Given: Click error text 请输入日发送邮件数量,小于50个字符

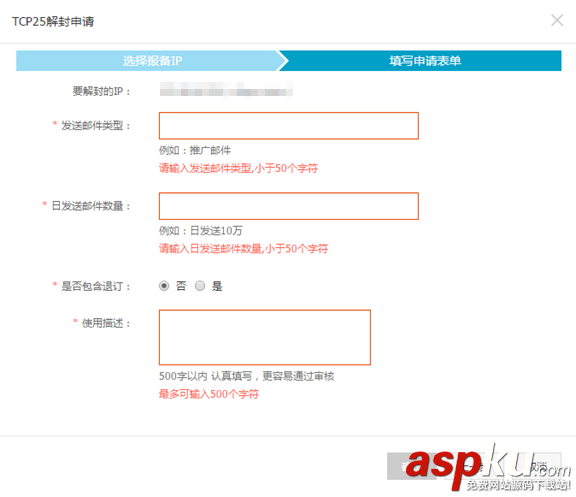Looking at the screenshot, I should tap(244, 249).
